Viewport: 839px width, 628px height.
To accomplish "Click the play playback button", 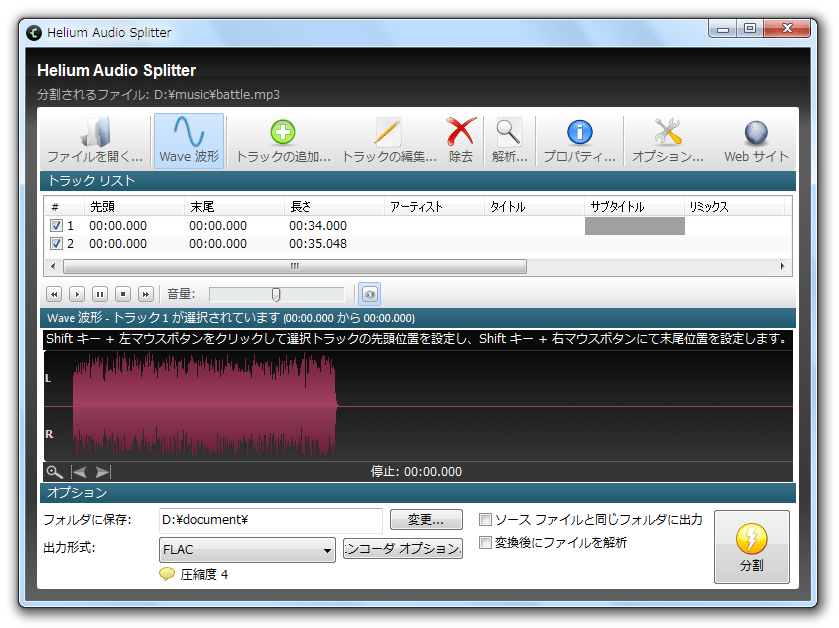I will tap(77, 294).
